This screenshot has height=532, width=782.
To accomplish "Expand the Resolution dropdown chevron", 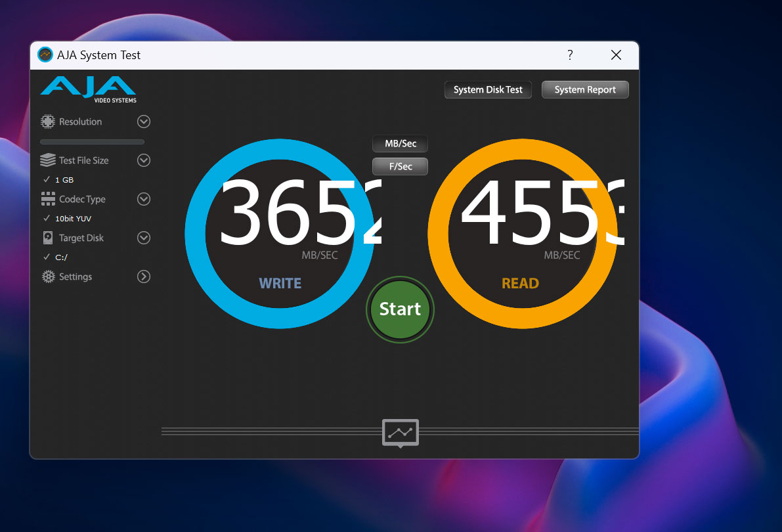I will tap(144, 122).
